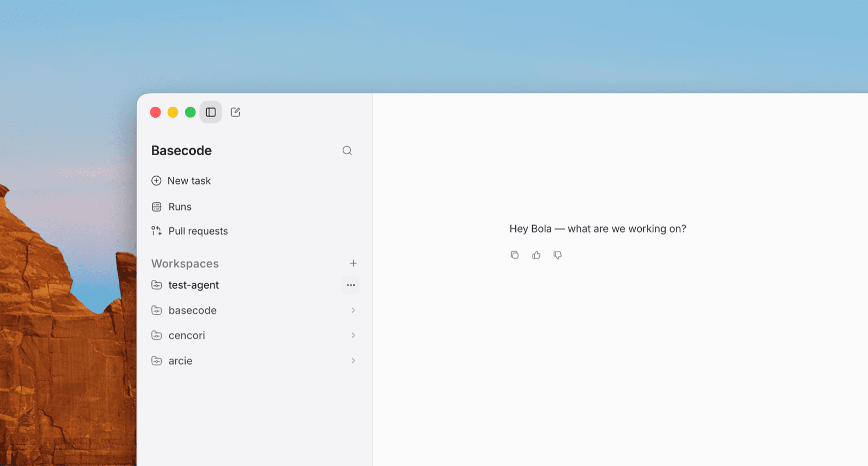
Task: Open the search icon next to Basecode
Action: [x=347, y=151]
